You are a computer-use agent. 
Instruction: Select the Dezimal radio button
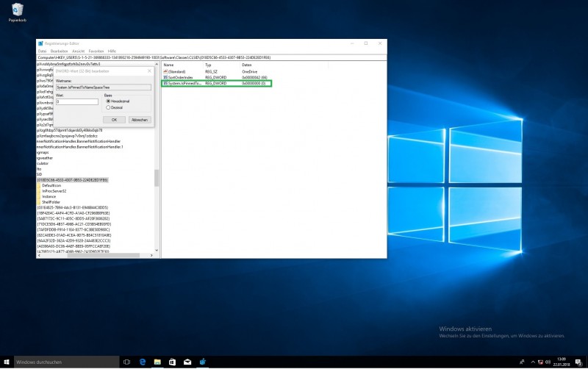click(x=108, y=107)
